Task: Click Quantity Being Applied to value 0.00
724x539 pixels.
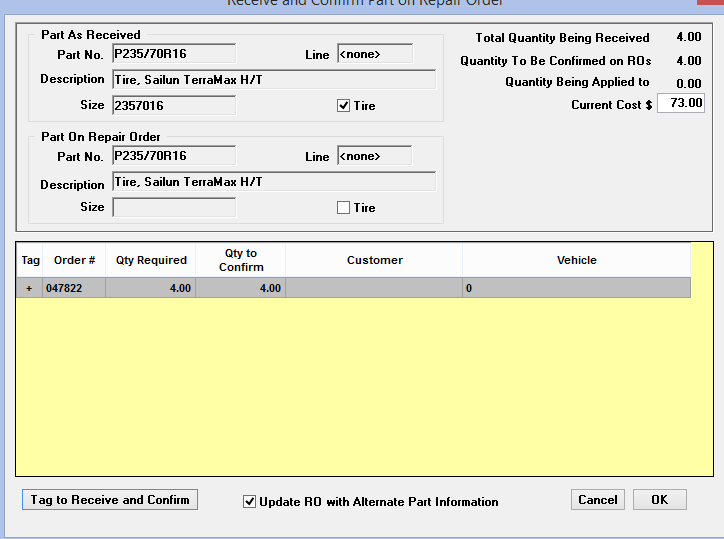Action: click(x=689, y=83)
